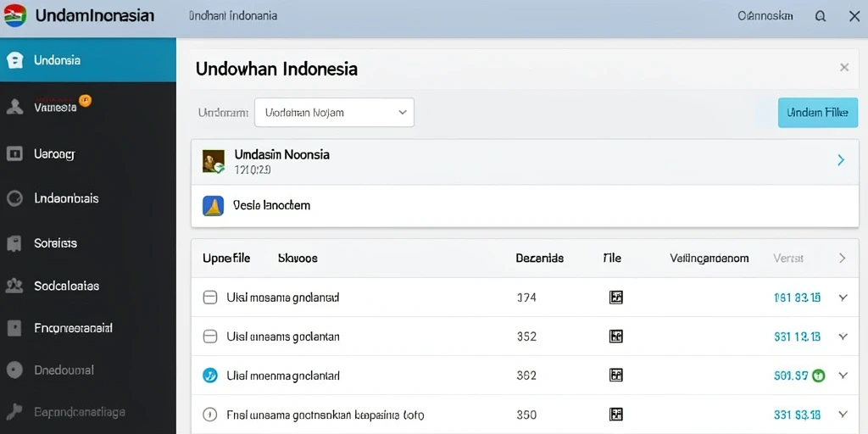Click the file icon in row 350

pyautogui.click(x=615, y=414)
